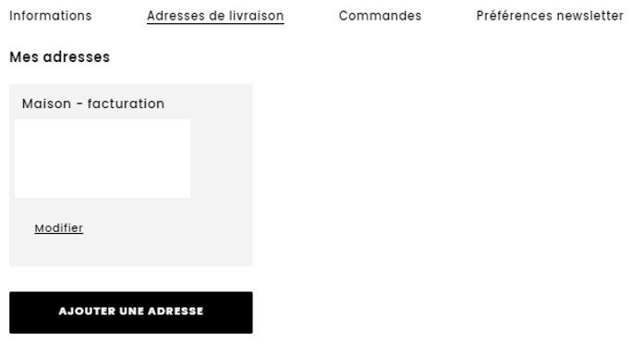Open the Informations tab
The height and width of the screenshot is (354, 644).
(x=51, y=16)
